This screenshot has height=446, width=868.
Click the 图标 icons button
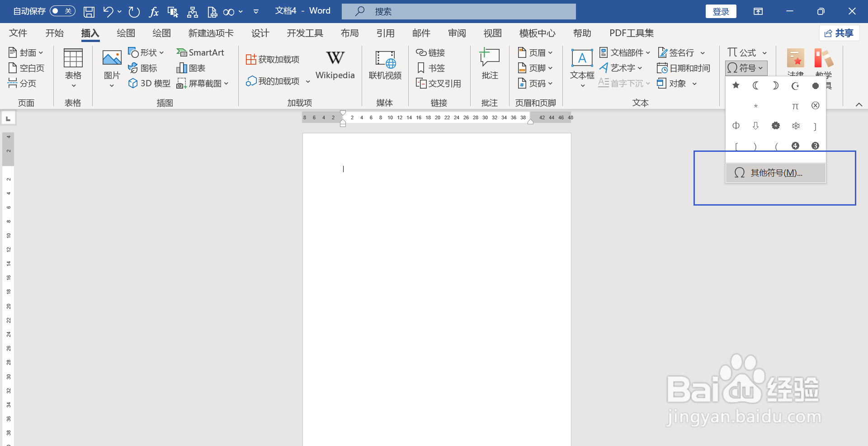(x=142, y=68)
